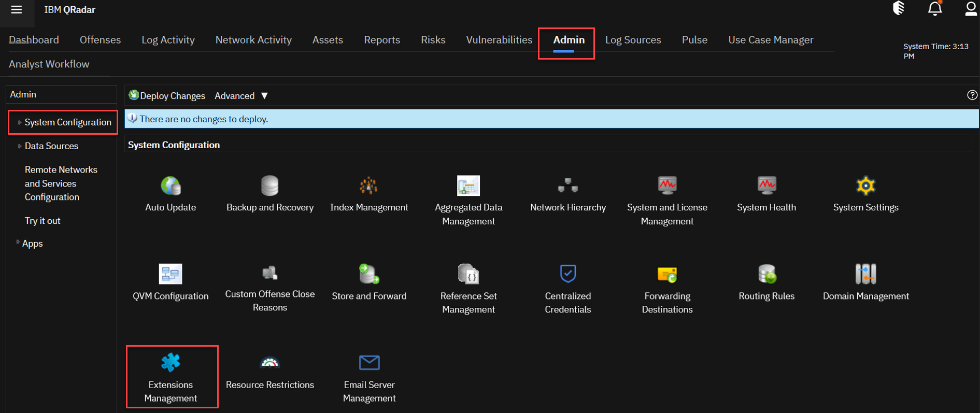This screenshot has width=980, height=413.
Task: Open the Extensions Management puzzle icon
Action: (x=171, y=363)
